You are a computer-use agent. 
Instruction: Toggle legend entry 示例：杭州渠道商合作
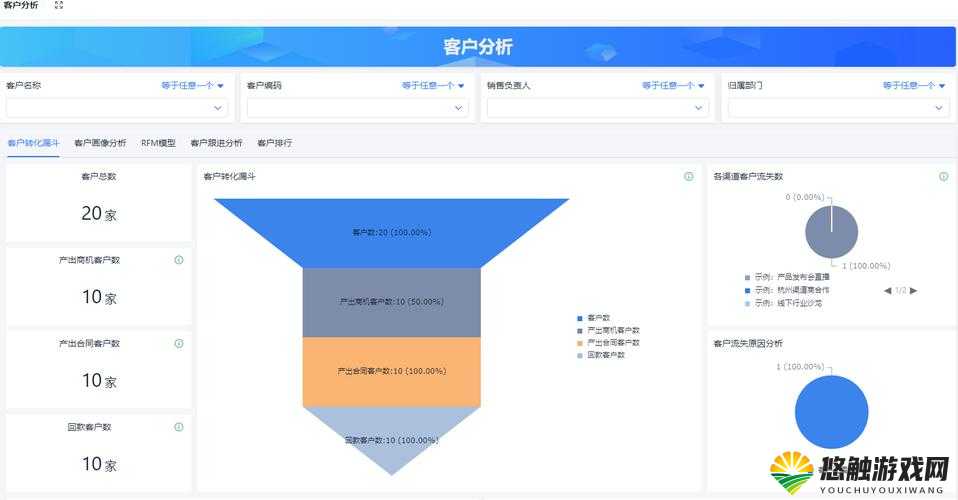click(787, 290)
